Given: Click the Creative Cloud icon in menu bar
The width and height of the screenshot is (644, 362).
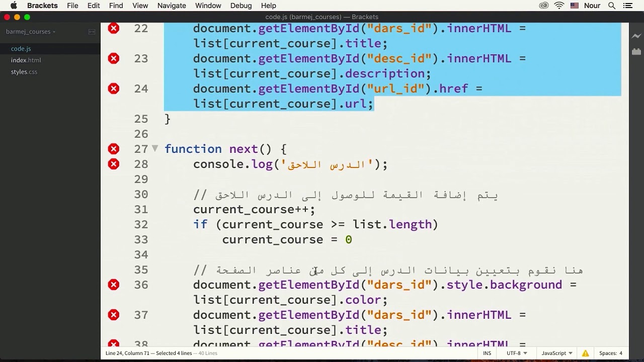Looking at the screenshot, I should coord(544,6).
